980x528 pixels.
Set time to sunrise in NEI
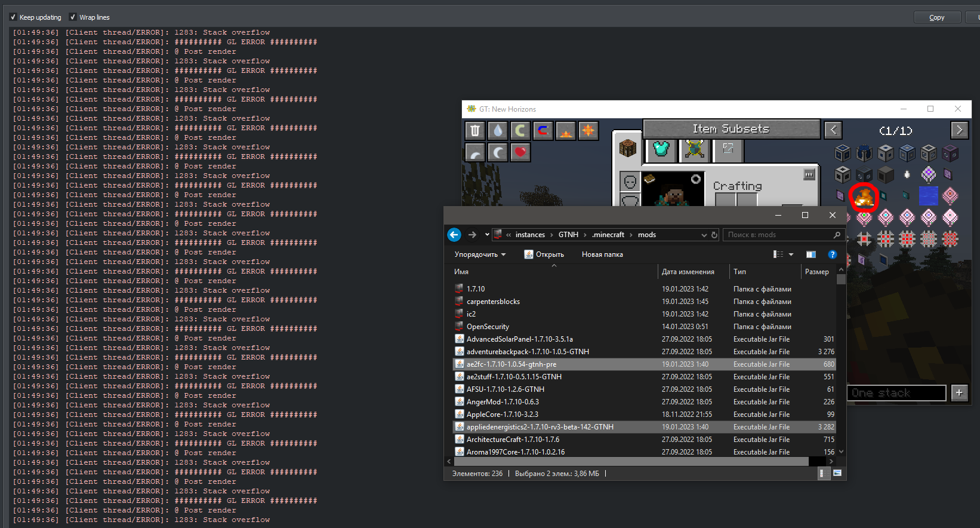click(566, 130)
